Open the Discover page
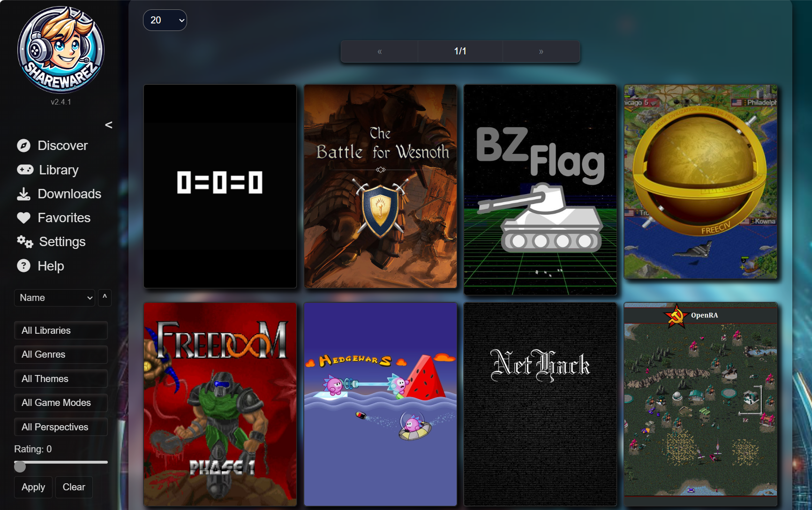812x510 pixels. tap(63, 146)
